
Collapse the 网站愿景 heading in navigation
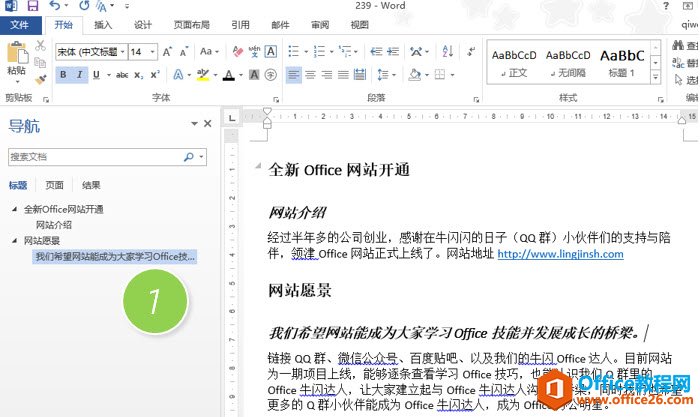[x=14, y=241]
